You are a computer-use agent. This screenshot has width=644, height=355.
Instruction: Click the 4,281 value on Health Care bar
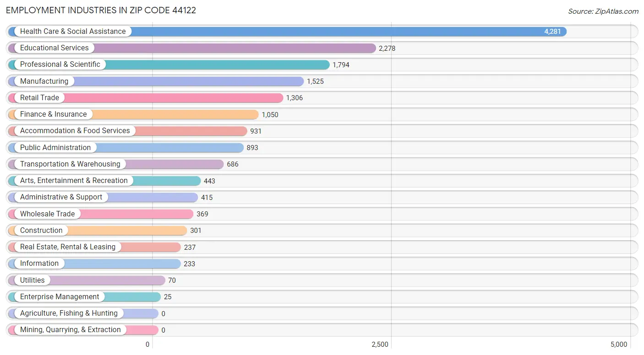point(552,32)
